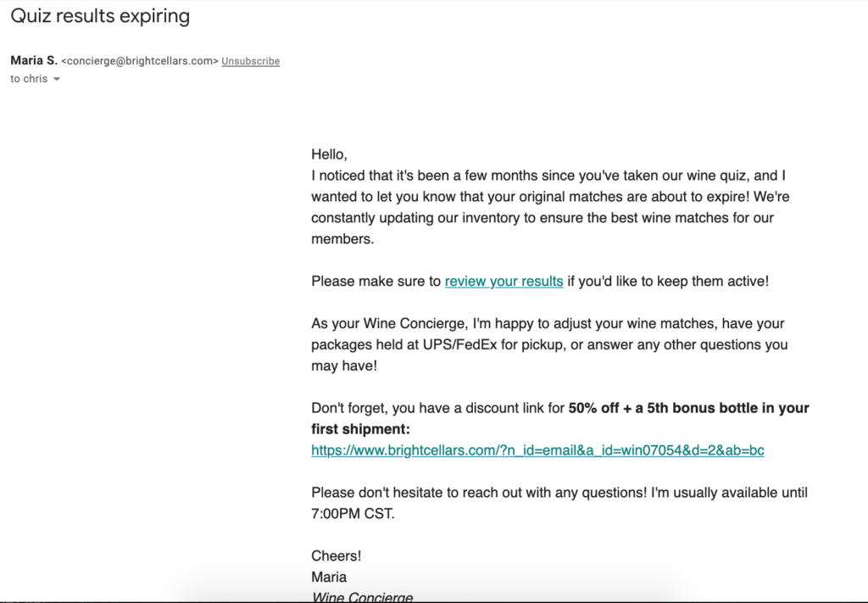Screen dimensions: 868x603
Task: Click the '7:00PM CST.' availability text
Action: (x=353, y=514)
